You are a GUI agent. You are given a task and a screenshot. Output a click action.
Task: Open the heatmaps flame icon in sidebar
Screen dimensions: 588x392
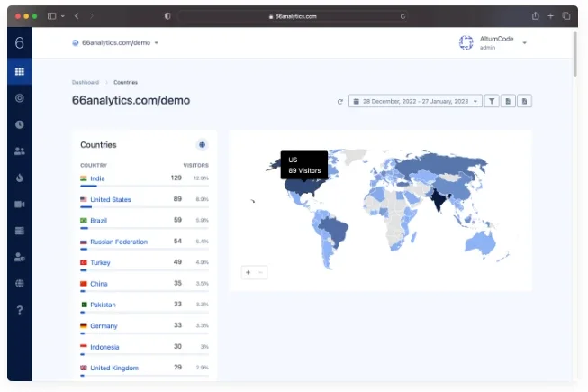click(20, 178)
